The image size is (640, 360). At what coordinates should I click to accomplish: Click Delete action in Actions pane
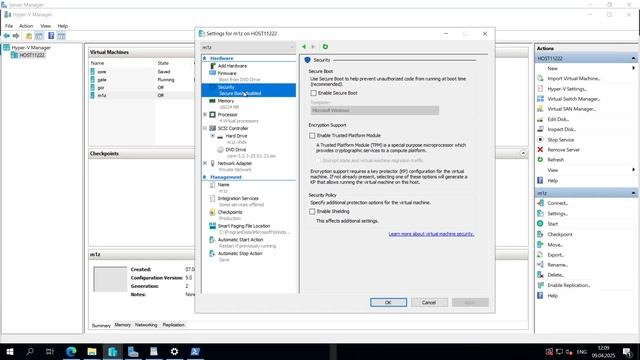(x=556, y=275)
